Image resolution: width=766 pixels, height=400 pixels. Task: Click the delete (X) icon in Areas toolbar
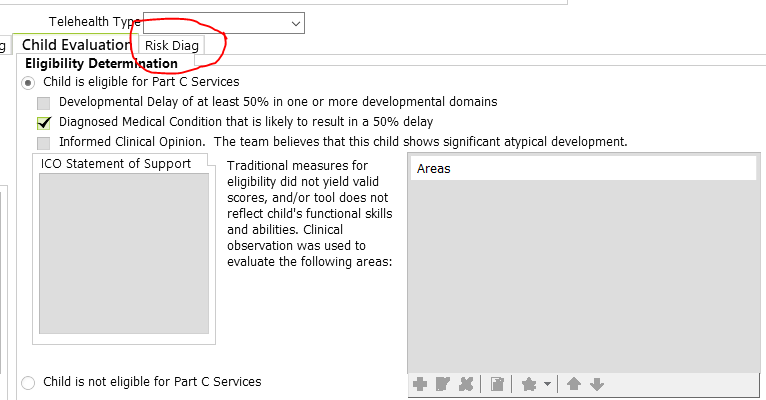click(x=466, y=384)
